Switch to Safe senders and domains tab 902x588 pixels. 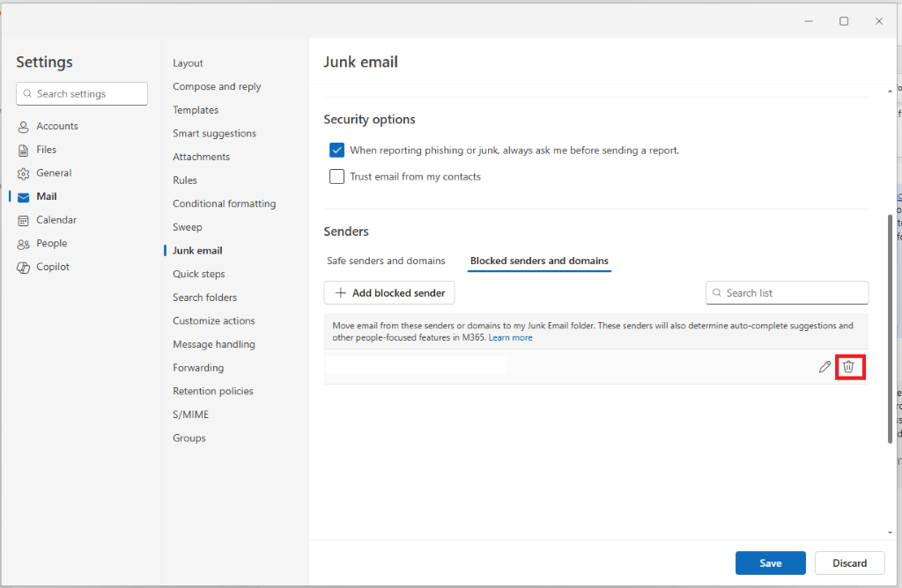[x=386, y=261]
